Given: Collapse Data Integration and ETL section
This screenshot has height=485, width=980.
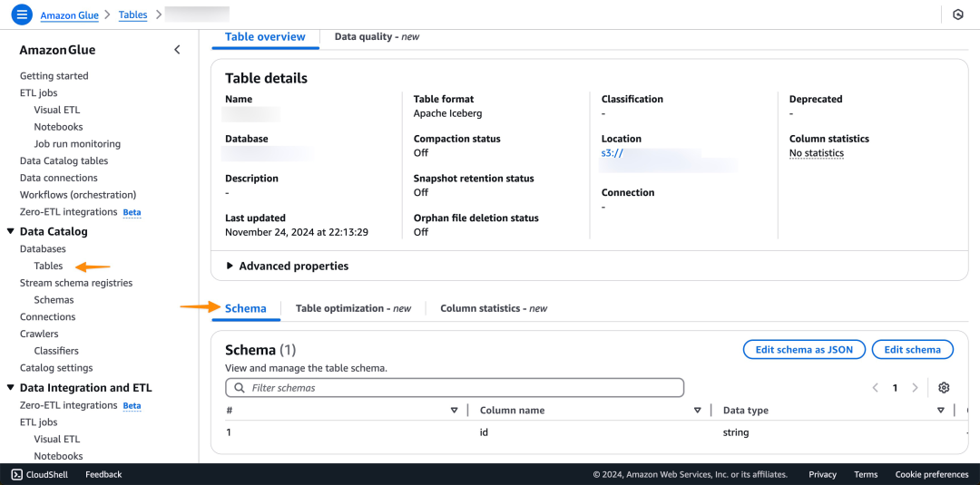Looking at the screenshot, I should [10, 388].
